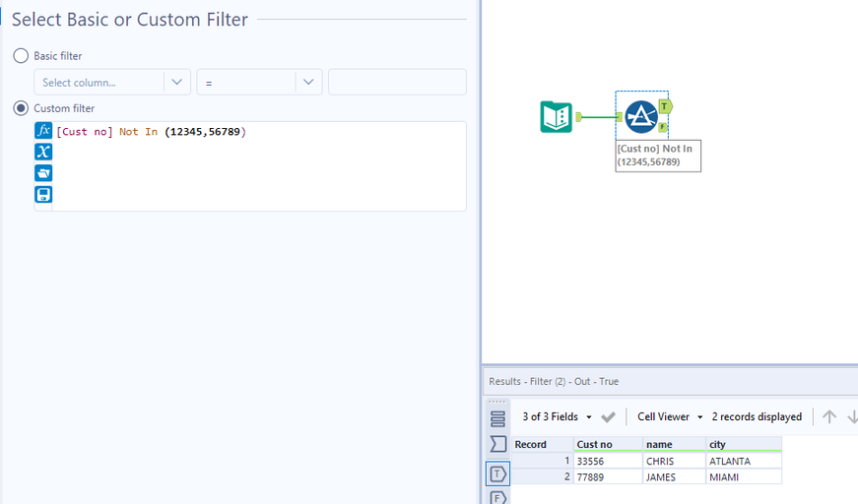Select cell containing 77889
The height and width of the screenshot is (504, 858).
coord(608,476)
